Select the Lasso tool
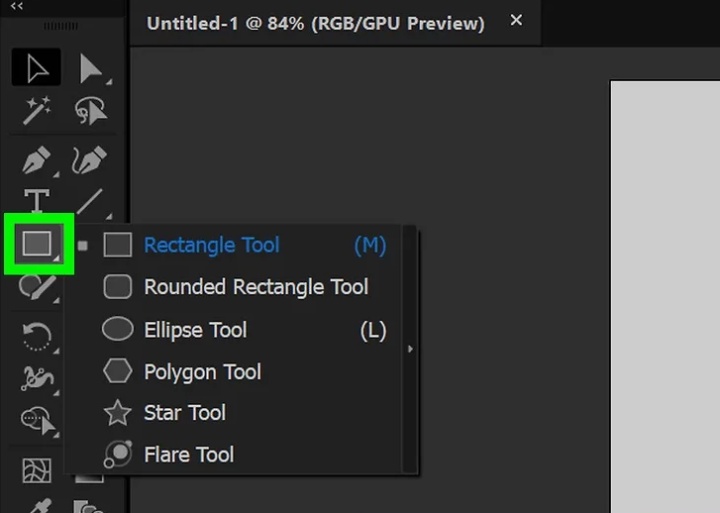 pyautogui.click(x=90, y=111)
